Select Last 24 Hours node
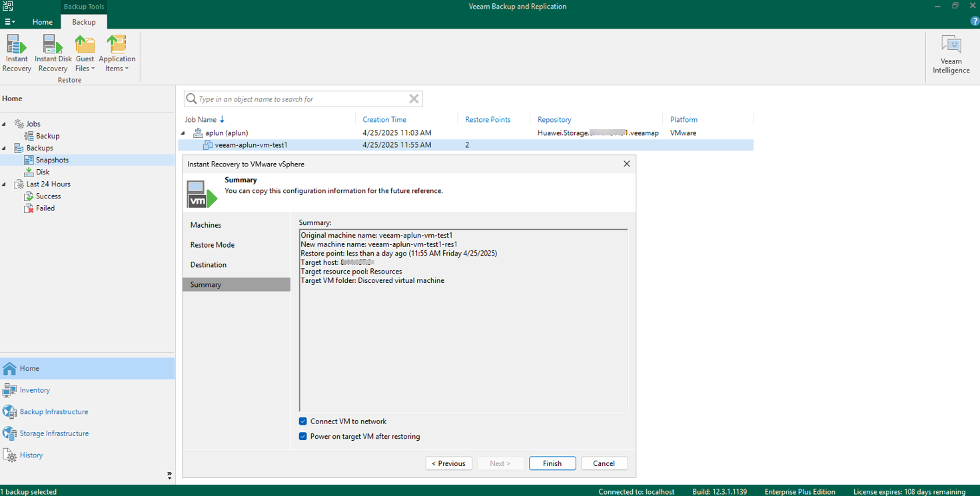The image size is (980, 496). 48,184
